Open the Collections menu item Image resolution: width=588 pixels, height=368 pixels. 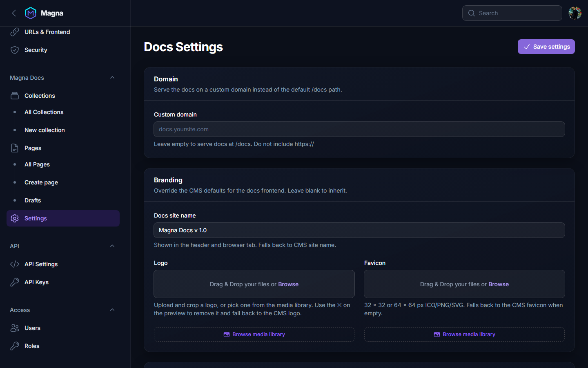coord(63,96)
